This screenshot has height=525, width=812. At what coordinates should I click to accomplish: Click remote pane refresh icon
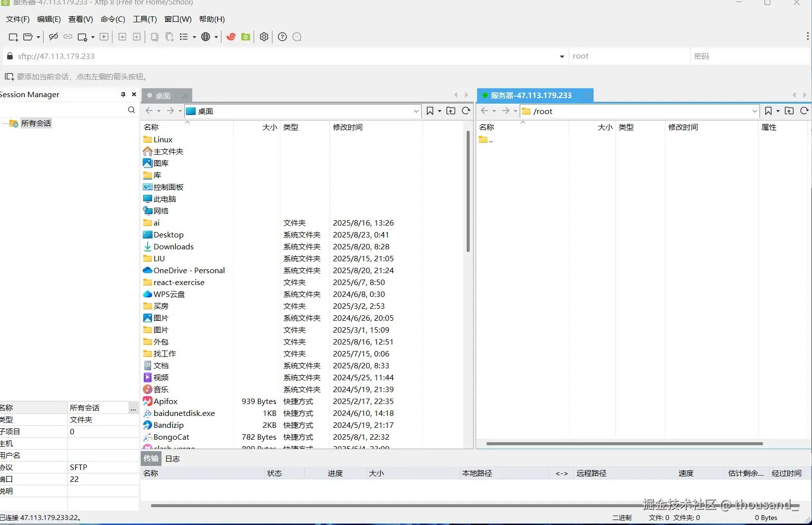[x=805, y=111]
